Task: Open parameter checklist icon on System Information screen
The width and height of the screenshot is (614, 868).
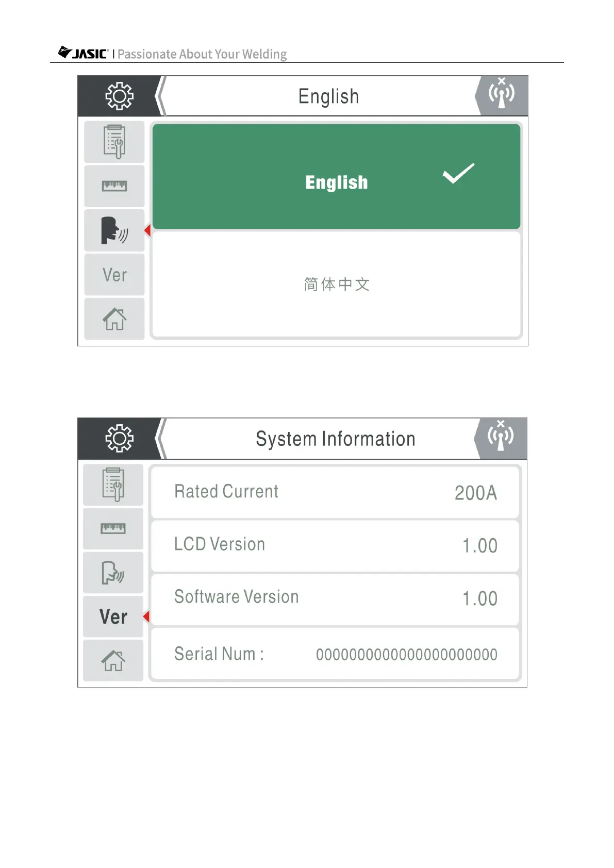Action: (x=113, y=485)
